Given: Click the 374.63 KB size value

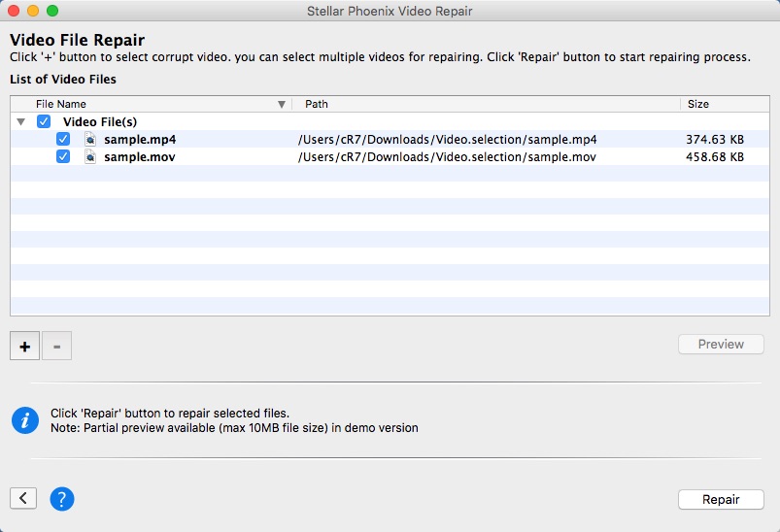Looking at the screenshot, I should pyautogui.click(x=715, y=140).
